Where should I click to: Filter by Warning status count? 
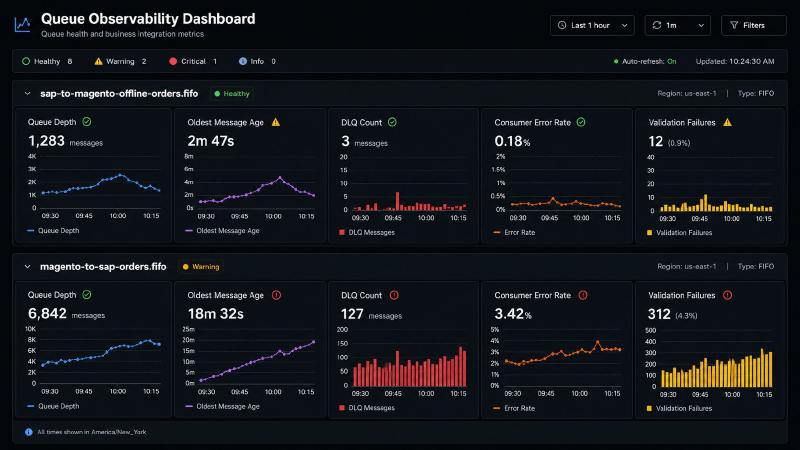120,61
